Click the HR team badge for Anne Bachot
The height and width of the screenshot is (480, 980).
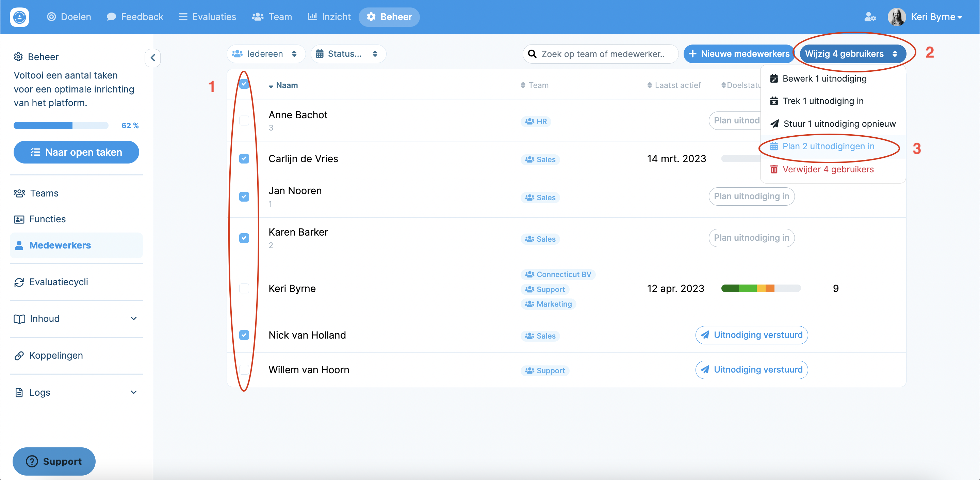(x=536, y=121)
